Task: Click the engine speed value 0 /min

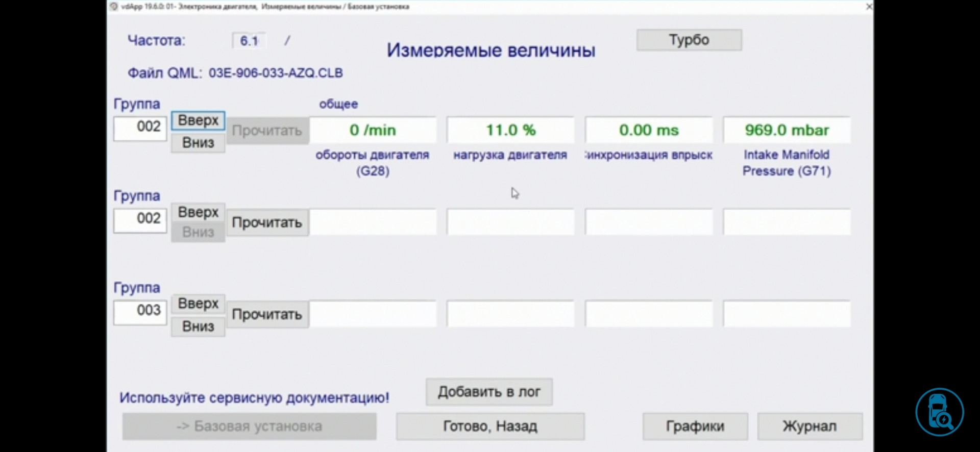Action: (x=373, y=130)
